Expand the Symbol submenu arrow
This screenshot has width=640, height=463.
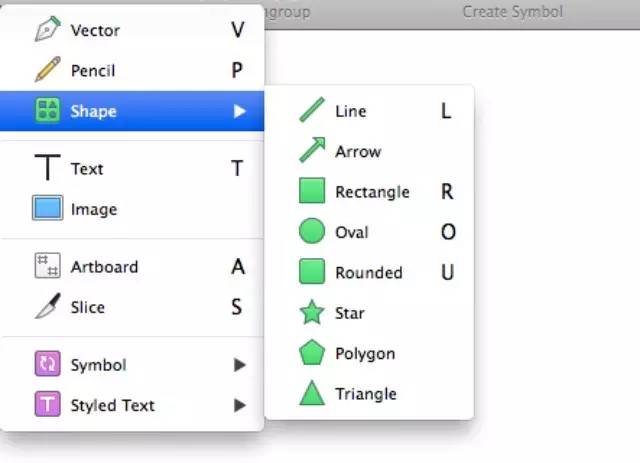pyautogui.click(x=239, y=365)
